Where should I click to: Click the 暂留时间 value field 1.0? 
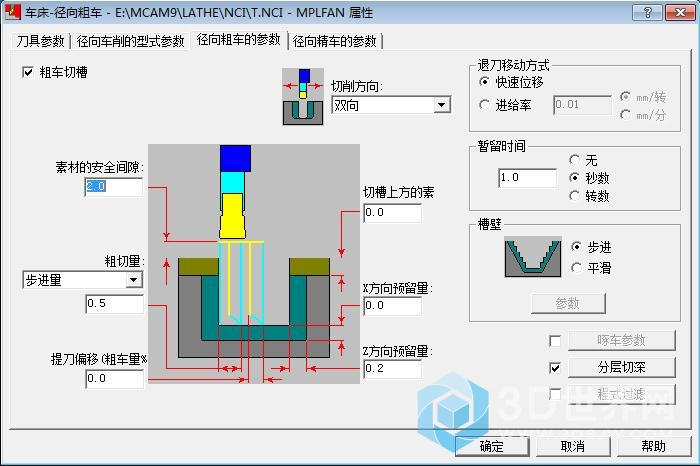[x=527, y=178]
